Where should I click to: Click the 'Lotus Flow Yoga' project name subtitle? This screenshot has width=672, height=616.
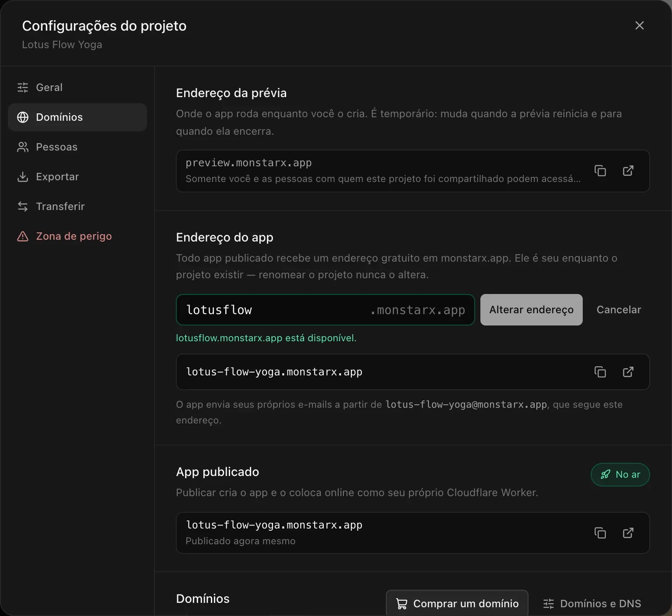click(62, 45)
